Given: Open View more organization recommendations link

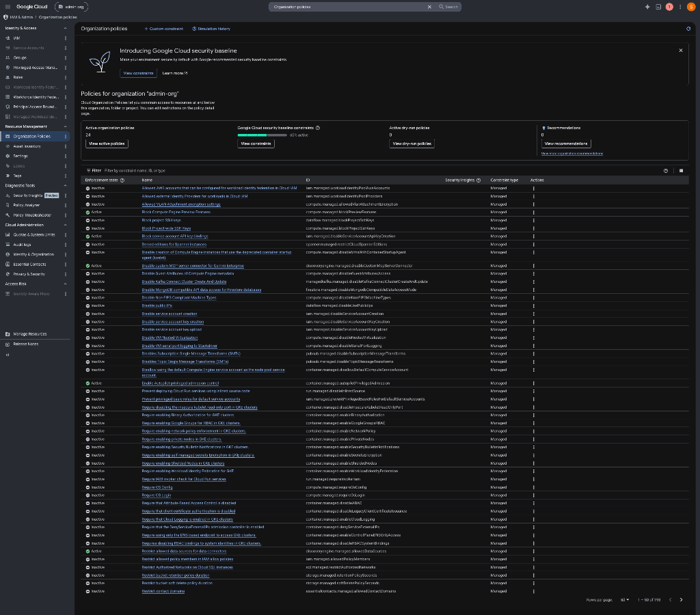Looking at the screenshot, I should pos(572,154).
